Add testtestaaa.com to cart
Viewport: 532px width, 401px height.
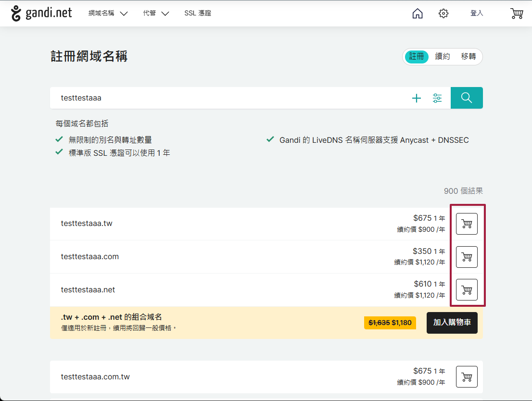pos(467,257)
